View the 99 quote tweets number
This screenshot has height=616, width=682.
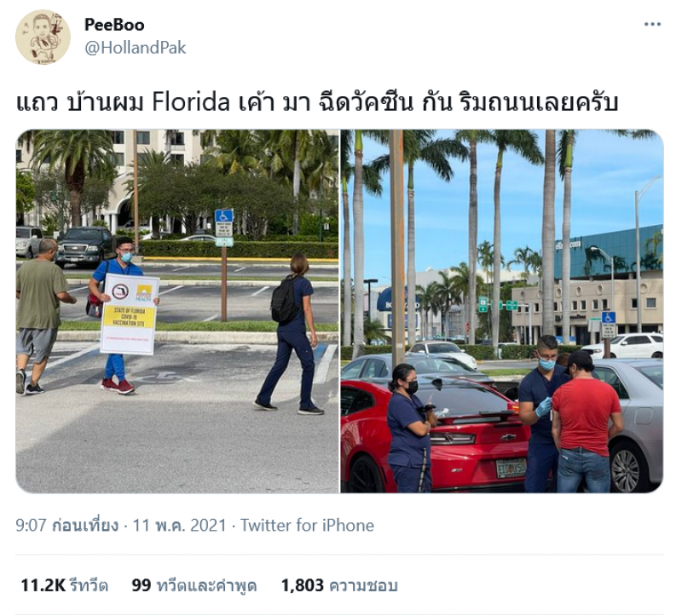142,585
